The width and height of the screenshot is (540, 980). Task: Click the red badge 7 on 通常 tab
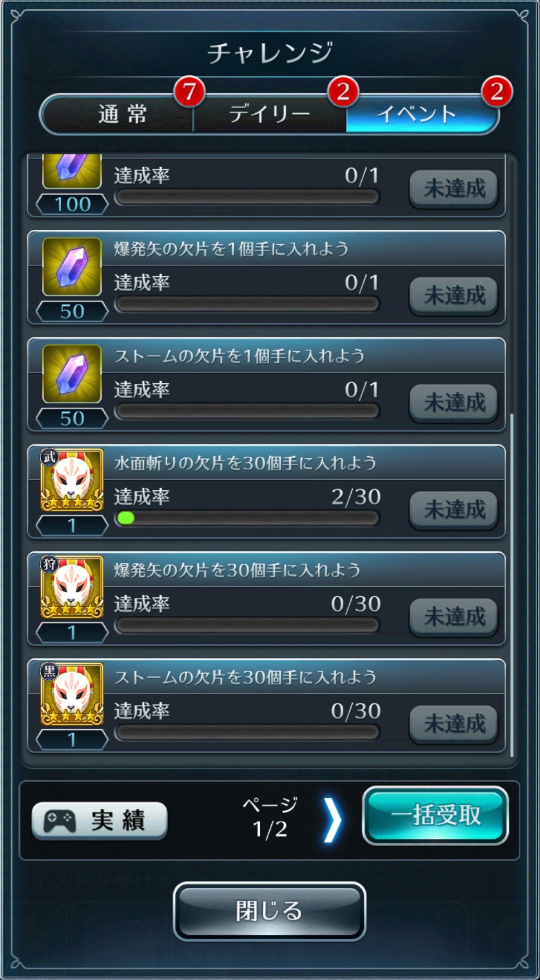[x=189, y=92]
